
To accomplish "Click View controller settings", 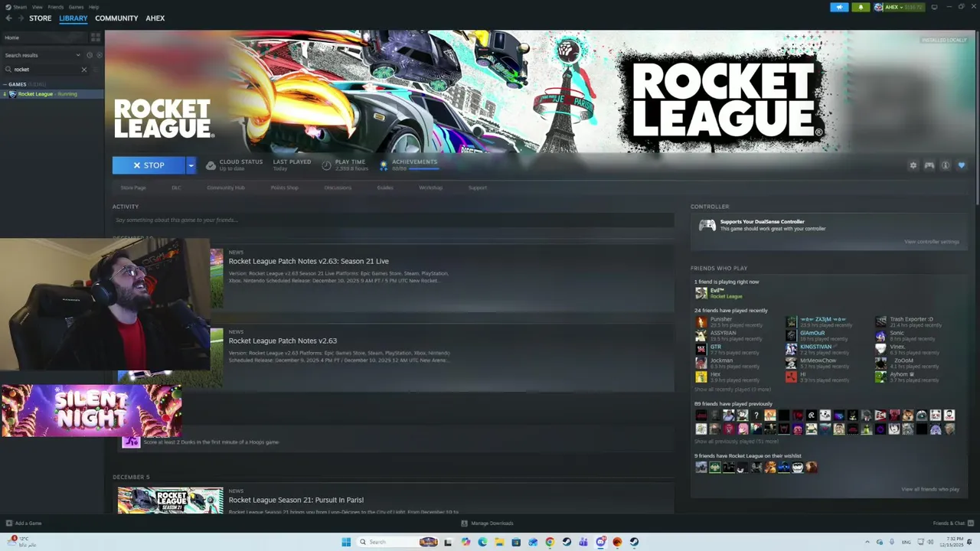I will (x=932, y=242).
